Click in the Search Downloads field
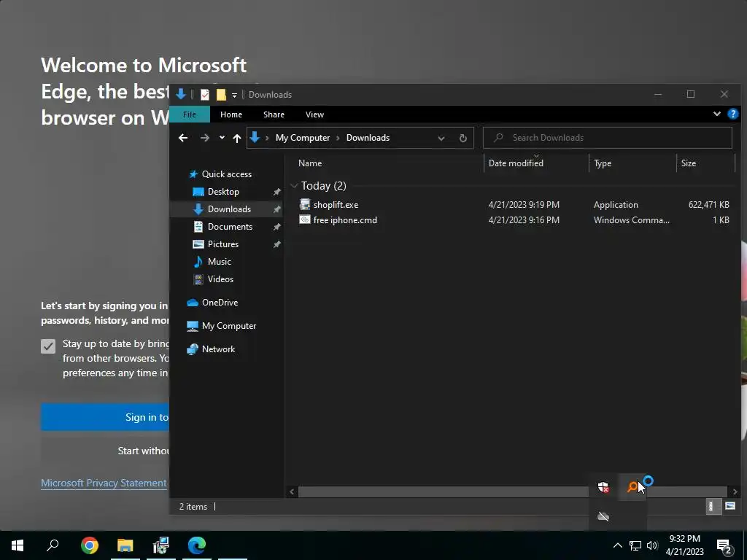Viewport: 747px width, 560px height. pyautogui.click(x=608, y=138)
